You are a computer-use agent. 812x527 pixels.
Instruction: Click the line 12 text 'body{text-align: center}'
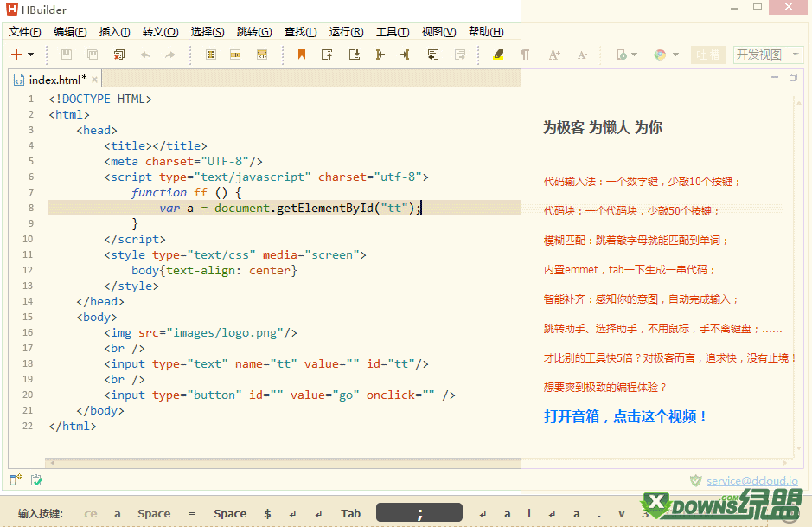[x=214, y=270]
